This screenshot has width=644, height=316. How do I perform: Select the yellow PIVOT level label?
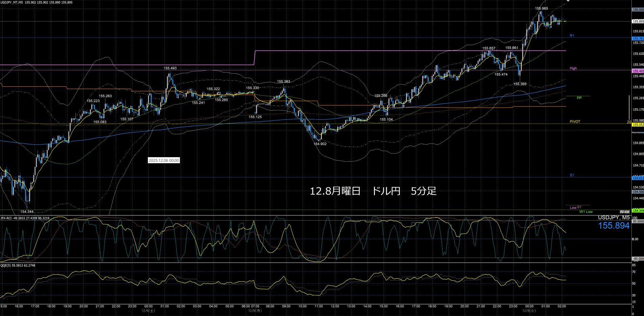point(575,122)
